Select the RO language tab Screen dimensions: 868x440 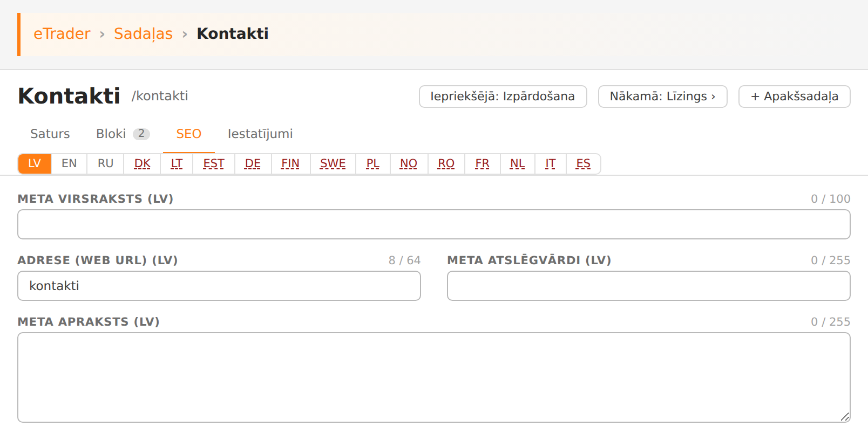point(446,163)
